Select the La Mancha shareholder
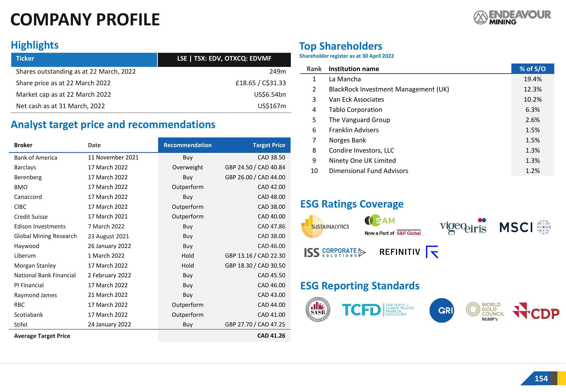Image resolution: width=566 pixels, height=392 pixels. point(345,79)
